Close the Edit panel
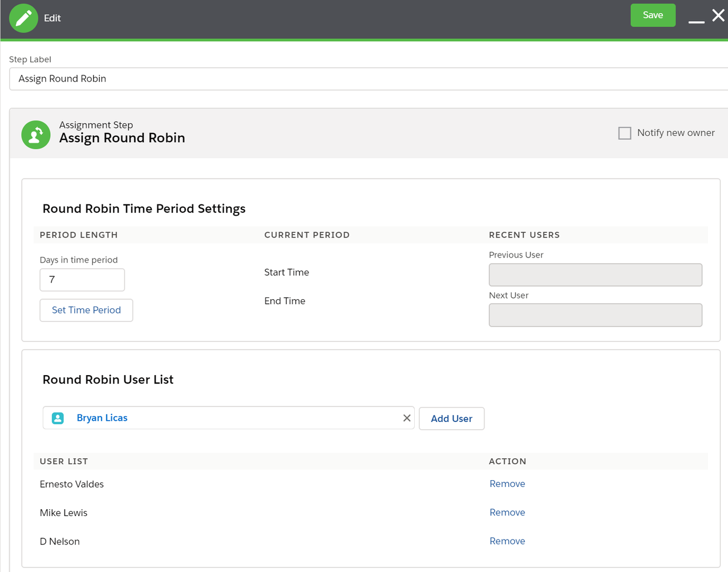This screenshot has height=572, width=728. pos(718,15)
